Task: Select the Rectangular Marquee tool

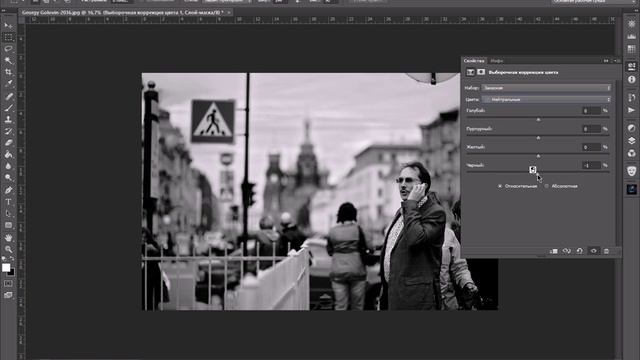Action: (x=8, y=37)
